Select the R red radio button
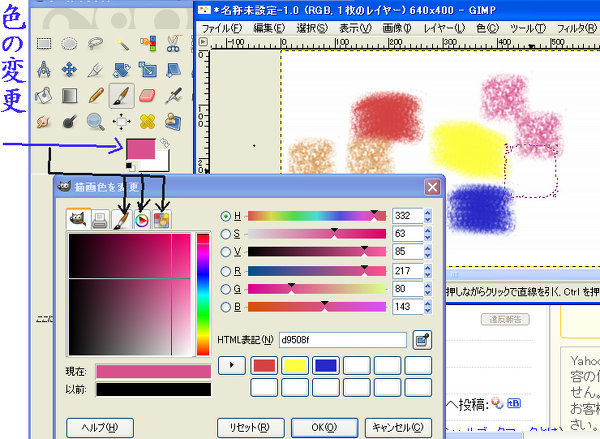600x439 pixels. 225,271
